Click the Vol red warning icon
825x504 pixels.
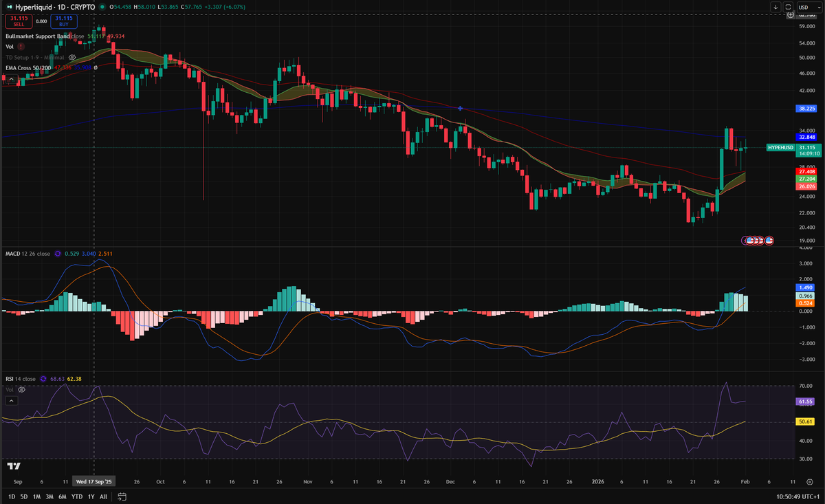click(x=21, y=47)
